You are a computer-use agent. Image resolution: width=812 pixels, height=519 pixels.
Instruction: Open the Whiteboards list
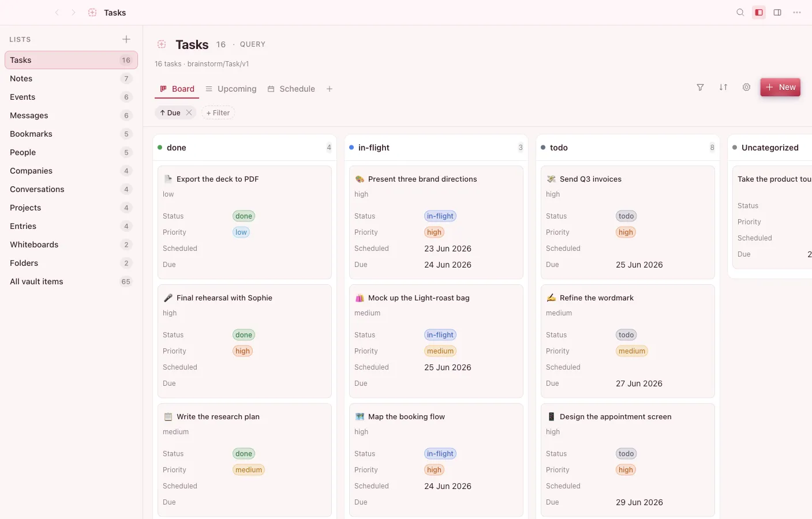[71, 245]
